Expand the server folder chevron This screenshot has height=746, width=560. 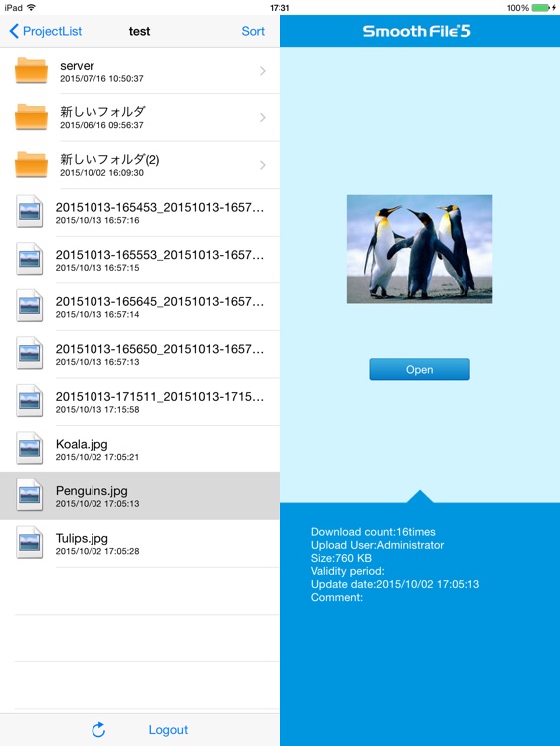pyautogui.click(x=263, y=71)
